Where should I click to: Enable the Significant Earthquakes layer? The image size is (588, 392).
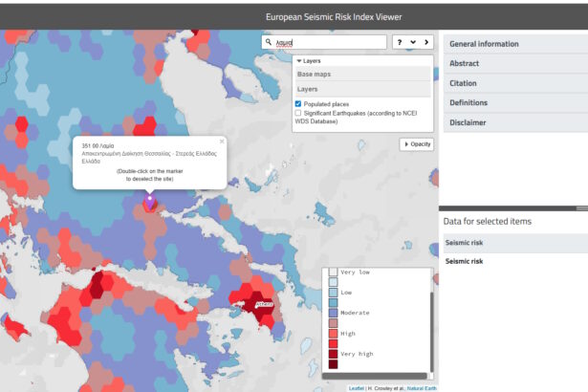pyautogui.click(x=298, y=113)
